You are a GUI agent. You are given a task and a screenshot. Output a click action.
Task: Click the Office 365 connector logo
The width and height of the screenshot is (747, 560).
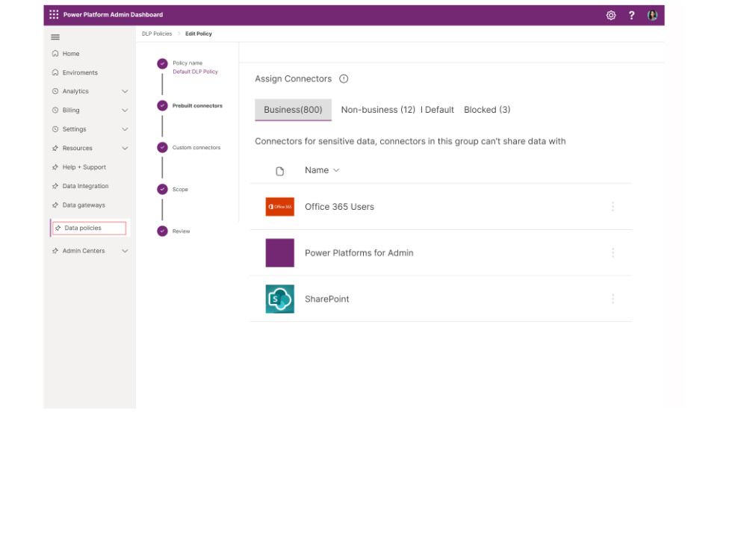tap(279, 207)
